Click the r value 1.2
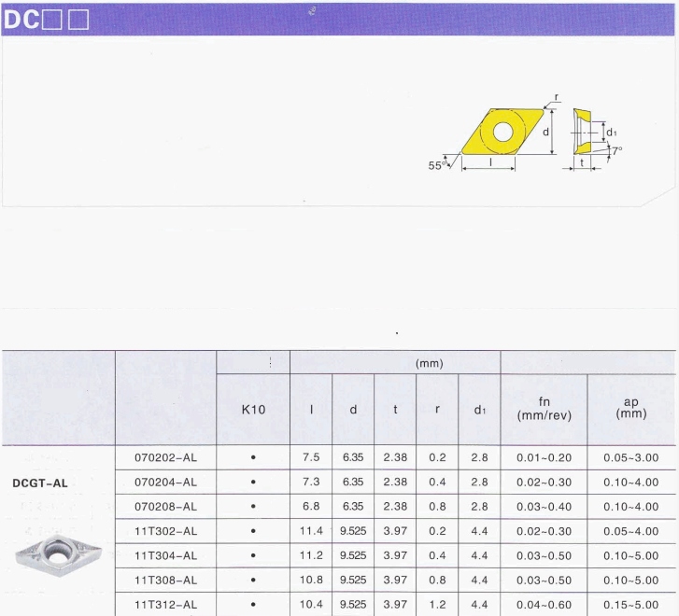679x616 pixels. click(437, 604)
